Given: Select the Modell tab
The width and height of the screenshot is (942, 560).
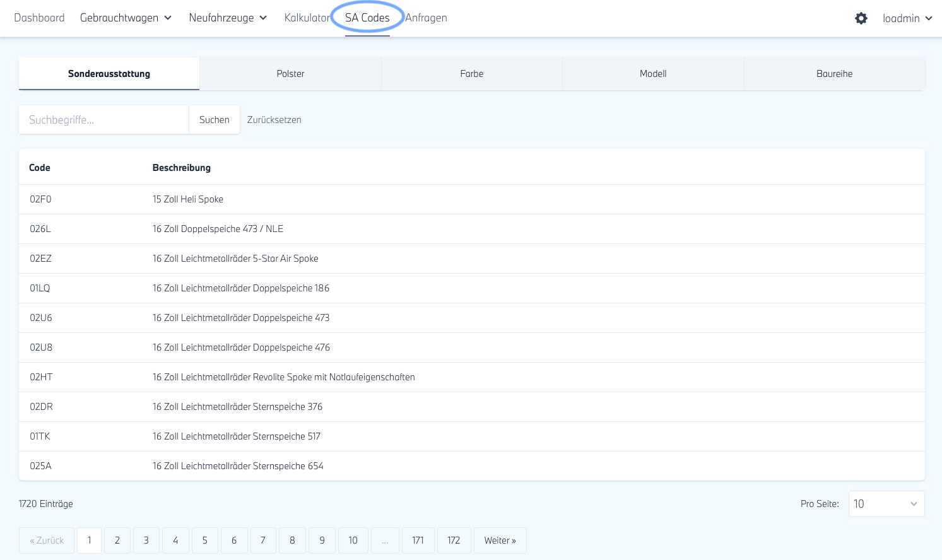Looking at the screenshot, I should (653, 74).
